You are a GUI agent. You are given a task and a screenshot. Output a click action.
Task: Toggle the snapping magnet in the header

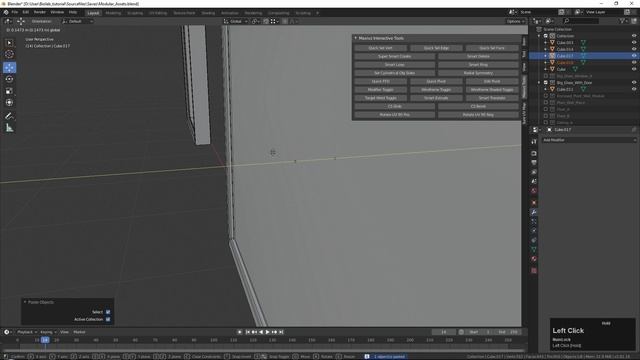pos(266,21)
